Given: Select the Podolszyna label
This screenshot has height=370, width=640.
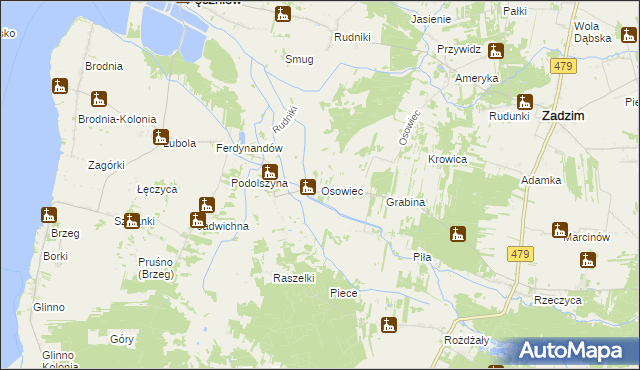Looking at the screenshot, I should 260,184.
